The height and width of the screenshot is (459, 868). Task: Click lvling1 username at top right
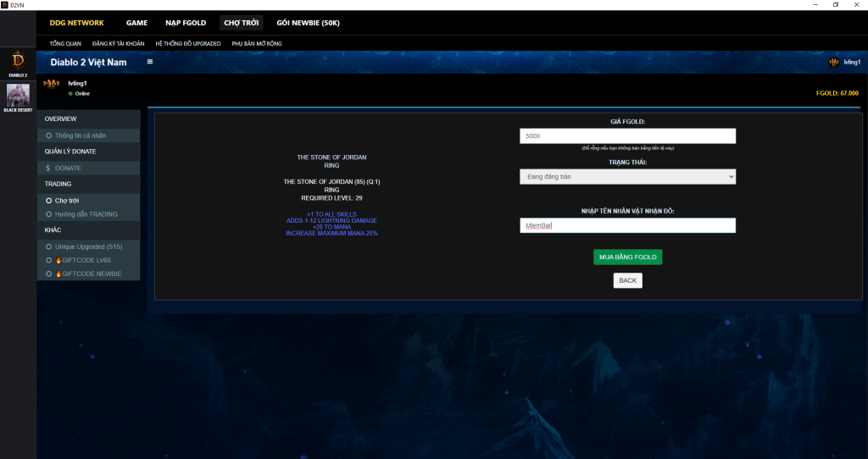click(x=852, y=62)
